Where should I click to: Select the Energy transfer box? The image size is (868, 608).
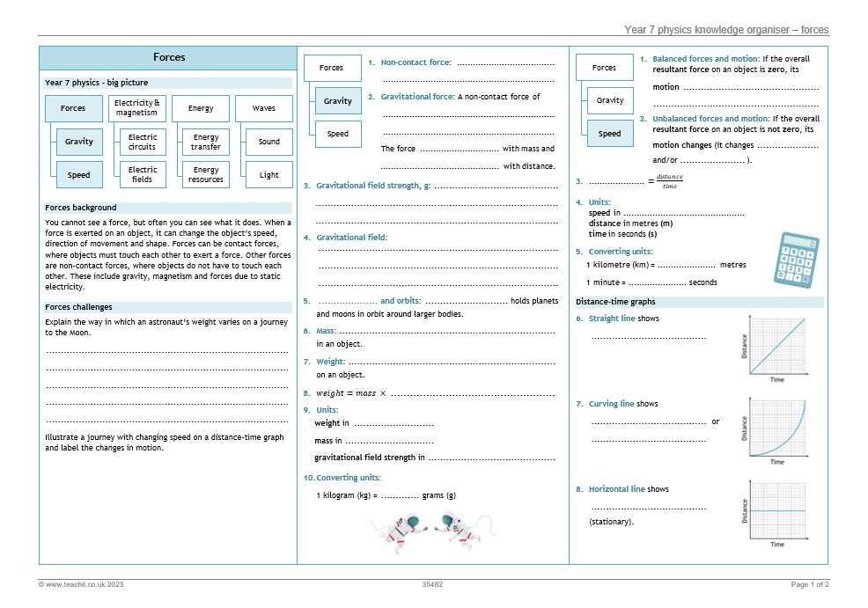click(206, 142)
